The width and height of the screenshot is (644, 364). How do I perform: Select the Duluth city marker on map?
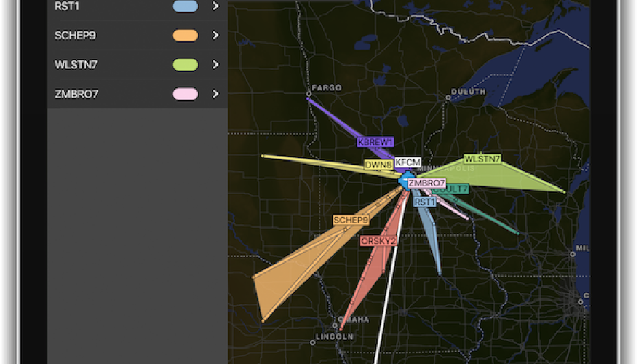[448, 98]
